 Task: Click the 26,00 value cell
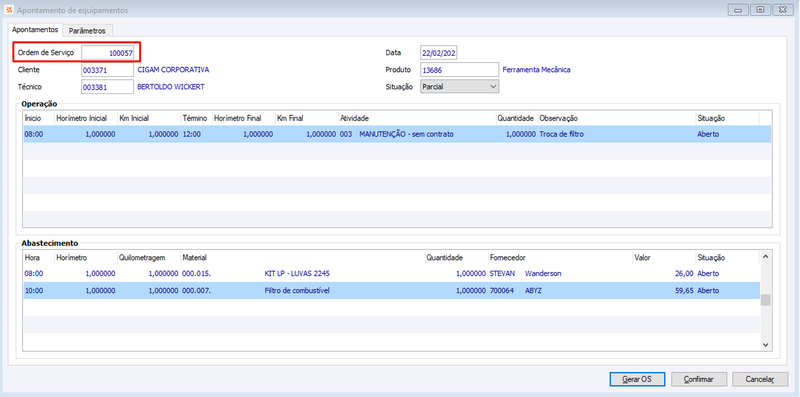pyautogui.click(x=684, y=274)
